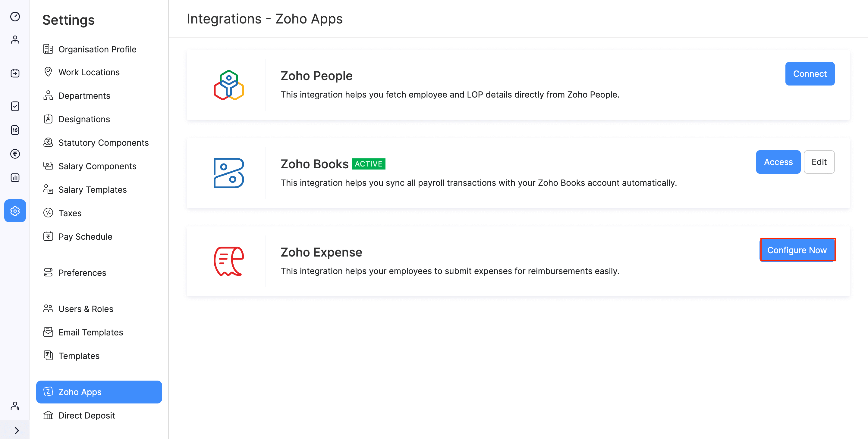The width and height of the screenshot is (868, 439).
Task: Click Access on Zoho Books
Action: (x=778, y=162)
